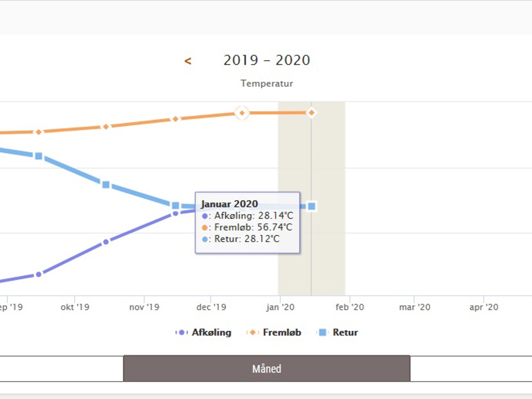Click Fremløb diamond marker for November 2019
The width and height of the screenshot is (532, 399).
click(176, 119)
